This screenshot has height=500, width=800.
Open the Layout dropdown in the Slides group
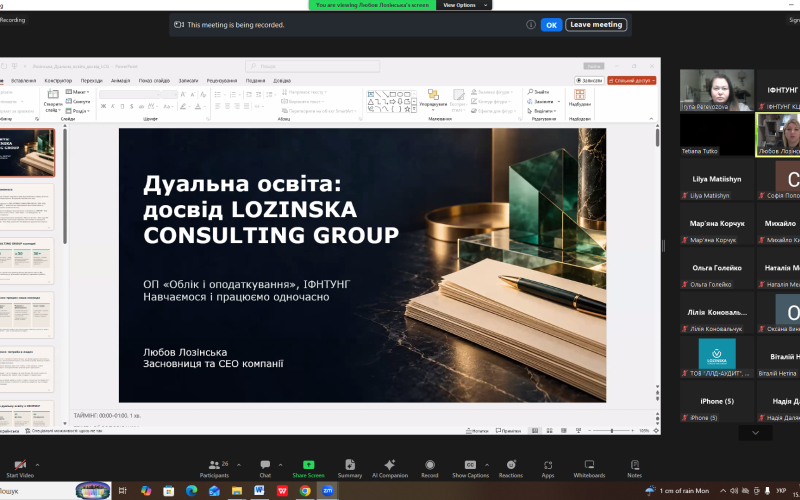click(x=77, y=92)
